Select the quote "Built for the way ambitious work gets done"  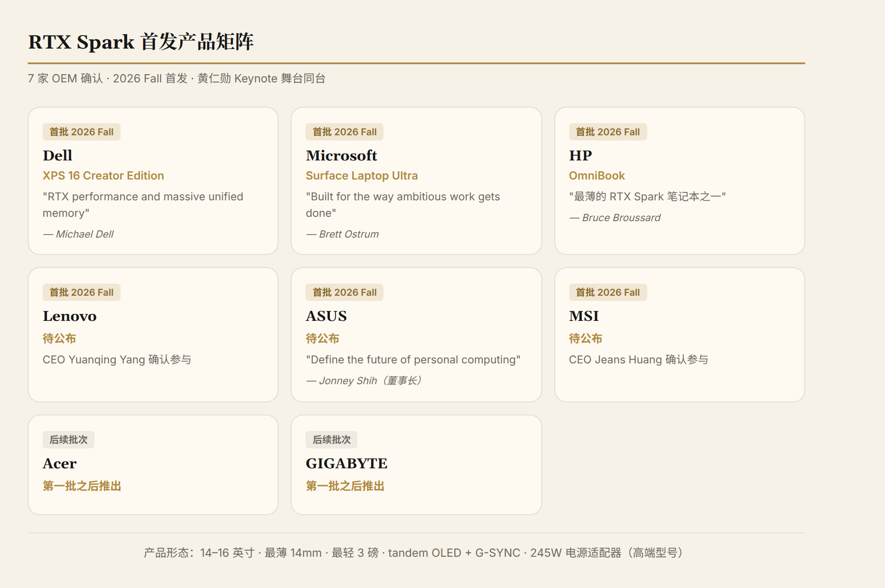(x=403, y=205)
